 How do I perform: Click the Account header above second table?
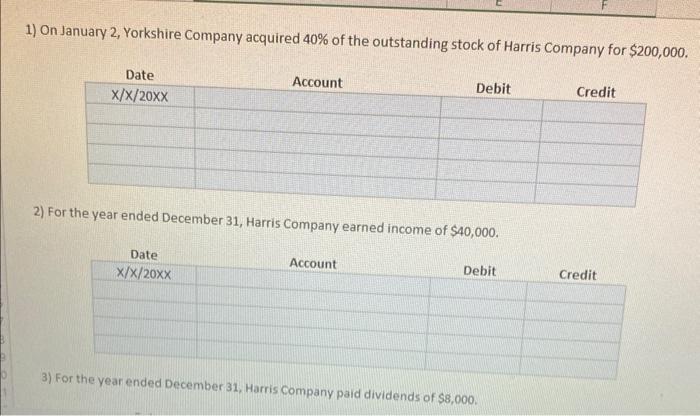[312, 263]
